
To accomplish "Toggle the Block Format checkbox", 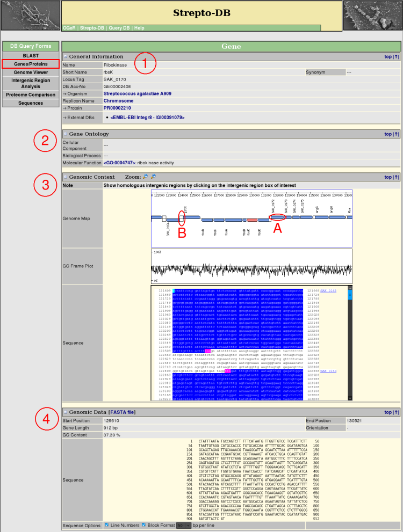I will point(143,524).
